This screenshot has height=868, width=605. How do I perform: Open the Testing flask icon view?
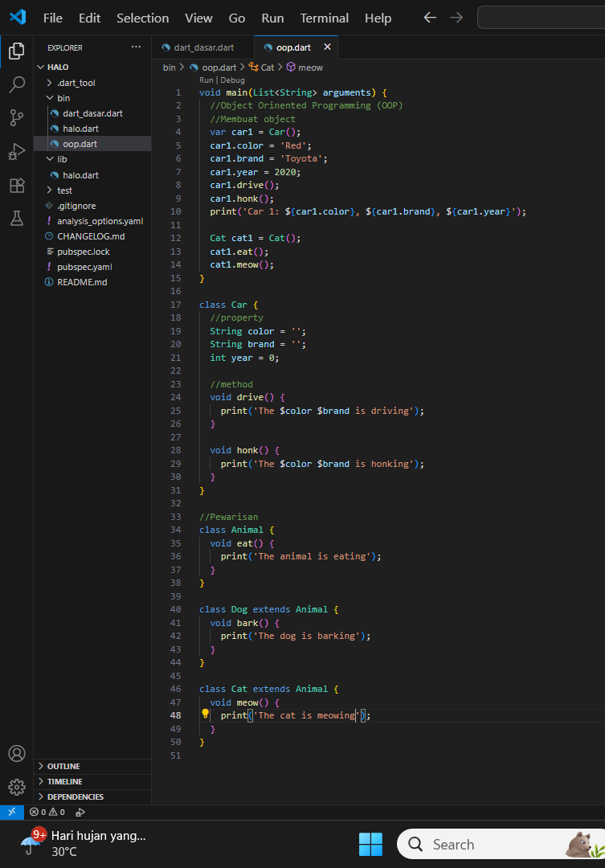click(x=17, y=218)
